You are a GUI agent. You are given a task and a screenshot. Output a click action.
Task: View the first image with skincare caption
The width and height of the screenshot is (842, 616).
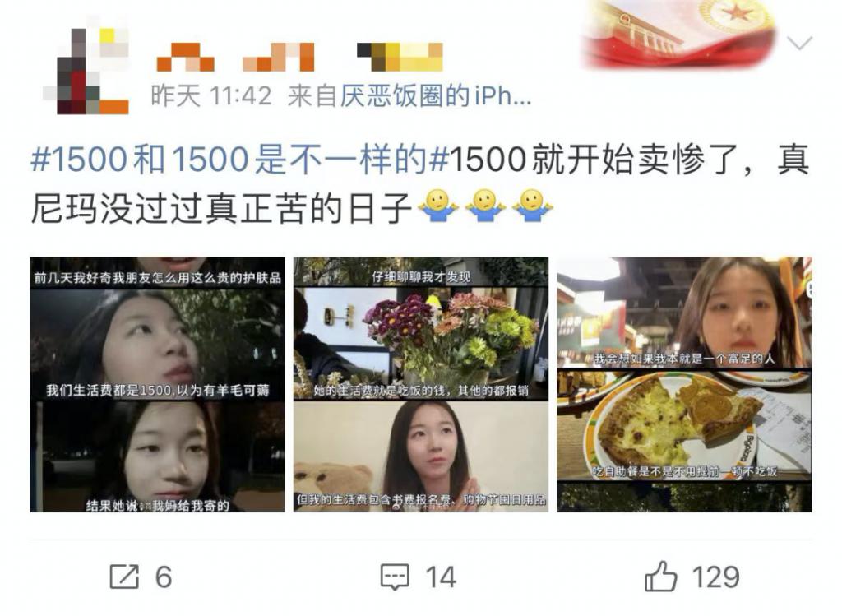click(x=157, y=385)
